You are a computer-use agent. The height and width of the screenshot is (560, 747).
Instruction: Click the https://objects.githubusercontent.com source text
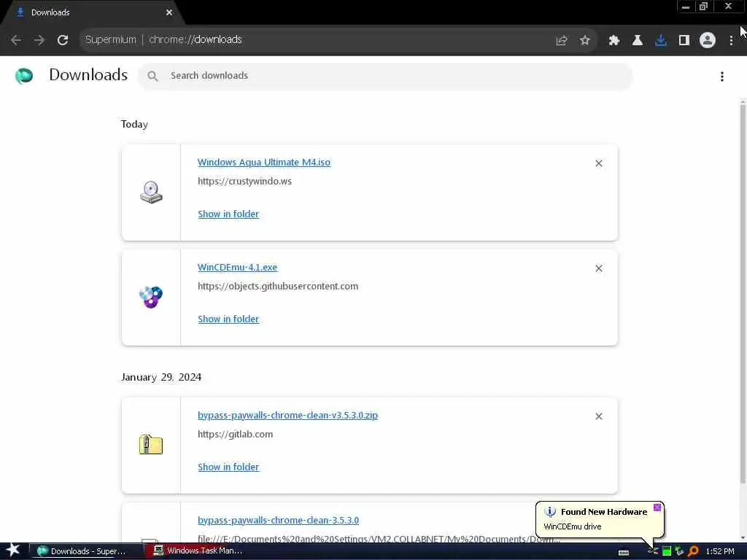[x=278, y=286]
